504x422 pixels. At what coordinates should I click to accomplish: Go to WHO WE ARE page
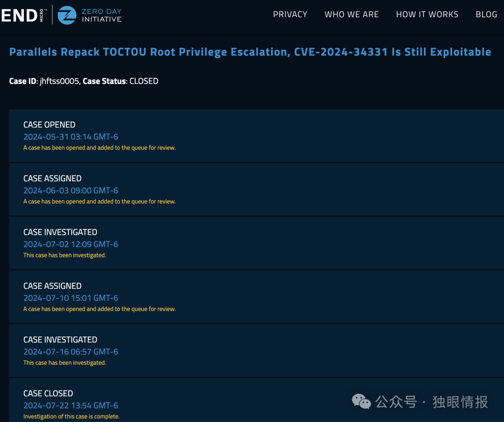[x=351, y=14]
